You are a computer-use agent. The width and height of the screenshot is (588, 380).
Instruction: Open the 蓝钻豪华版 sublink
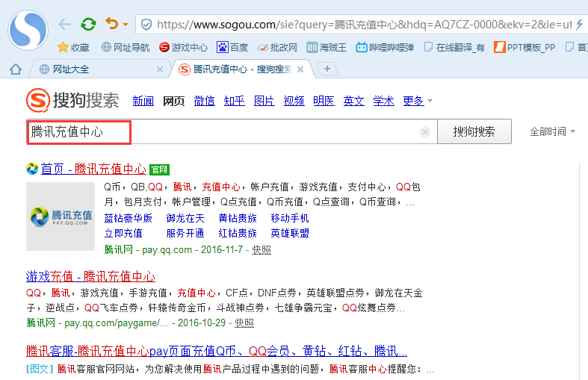click(129, 218)
